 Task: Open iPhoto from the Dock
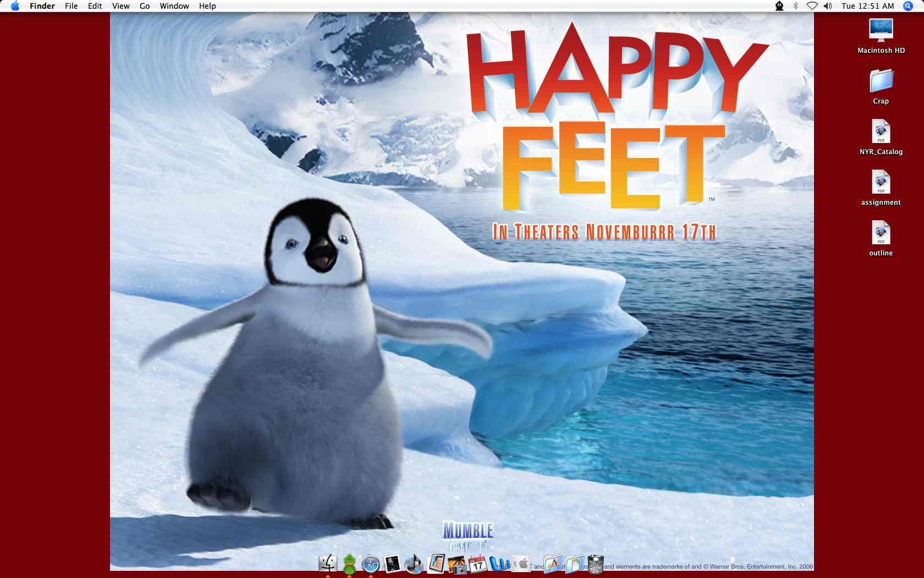(457, 564)
